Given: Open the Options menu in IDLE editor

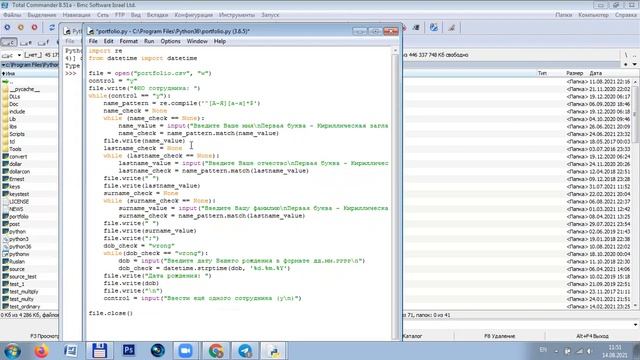Looking at the screenshot, I should (x=170, y=41).
